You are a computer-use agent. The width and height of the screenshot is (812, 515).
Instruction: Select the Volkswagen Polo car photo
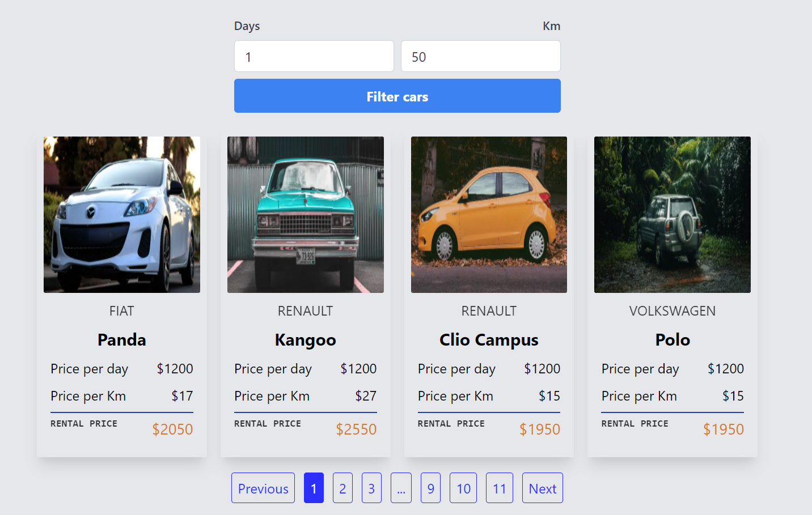click(672, 214)
